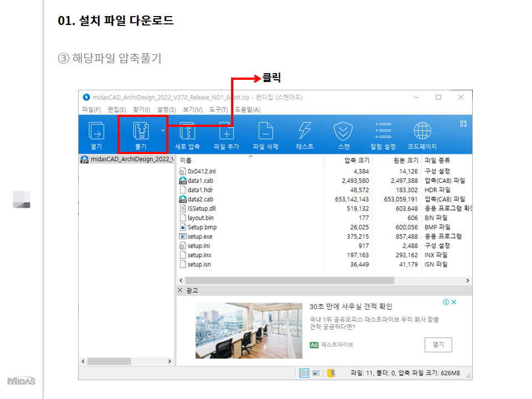This screenshot has width=532, height=399.
Task: Select the data1.hdr file
Action: click(x=200, y=190)
